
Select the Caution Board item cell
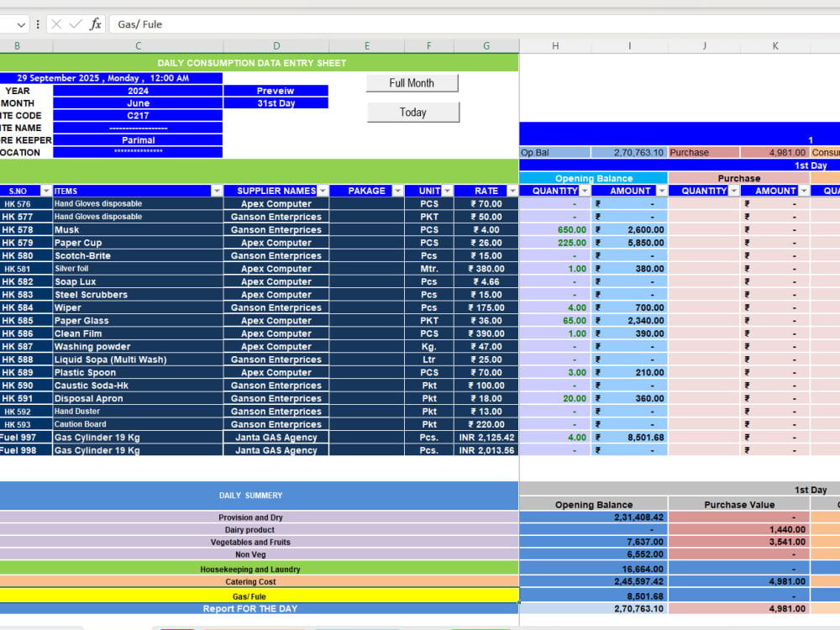point(138,424)
